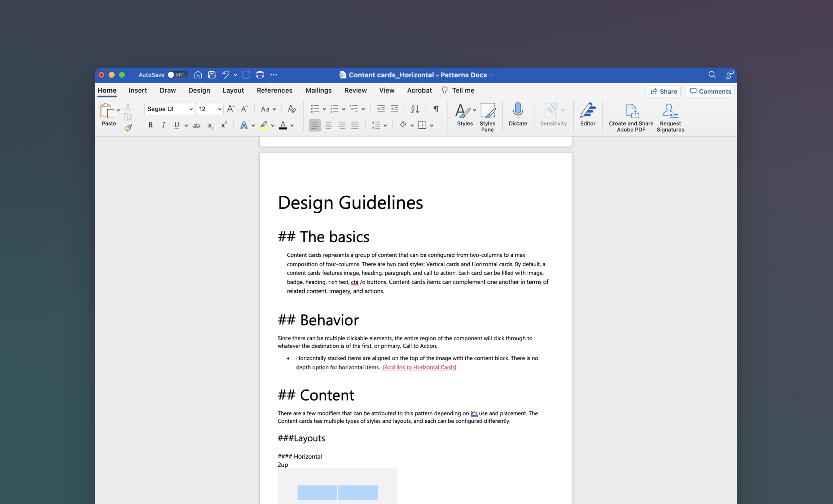Screen dimensions: 833x504
Task: Click the Increase Indent icon
Action: pos(394,109)
